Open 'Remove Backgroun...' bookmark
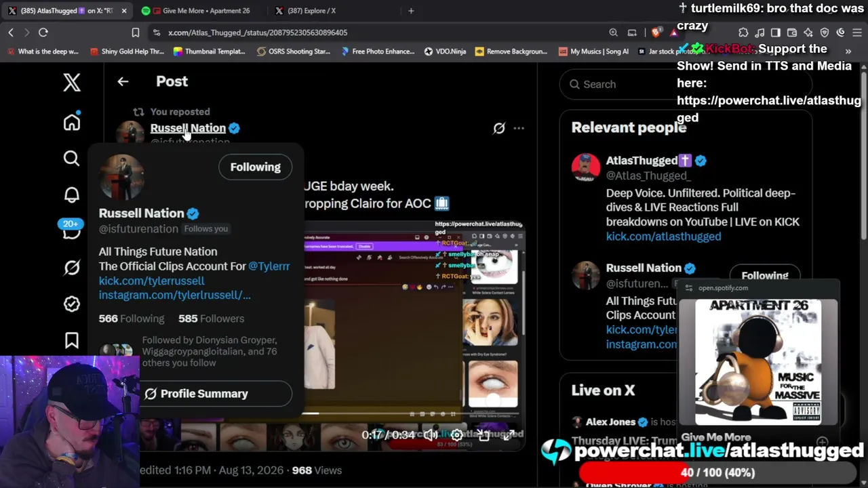The image size is (868, 488). [511, 52]
